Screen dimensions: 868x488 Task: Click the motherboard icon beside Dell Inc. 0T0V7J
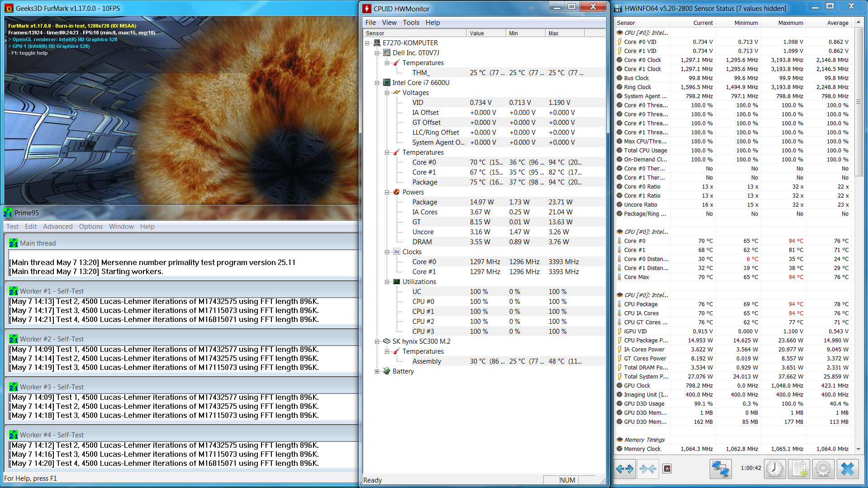tap(387, 52)
